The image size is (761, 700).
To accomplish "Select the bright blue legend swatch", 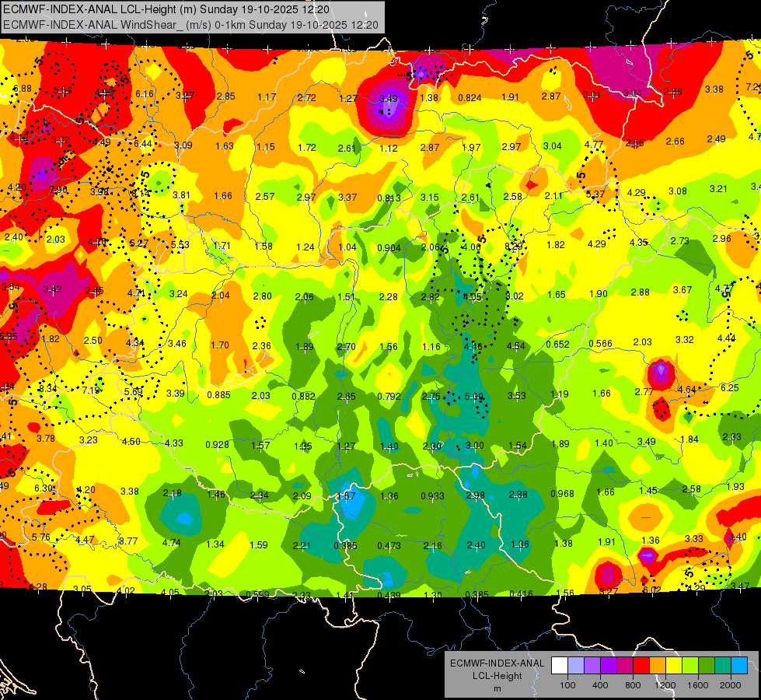I will pyautogui.click(x=739, y=666).
